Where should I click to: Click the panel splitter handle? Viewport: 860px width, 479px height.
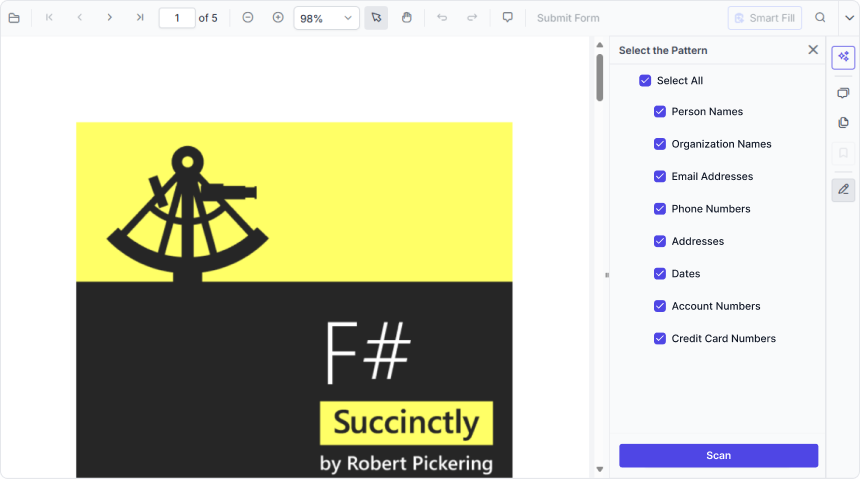pos(607,275)
